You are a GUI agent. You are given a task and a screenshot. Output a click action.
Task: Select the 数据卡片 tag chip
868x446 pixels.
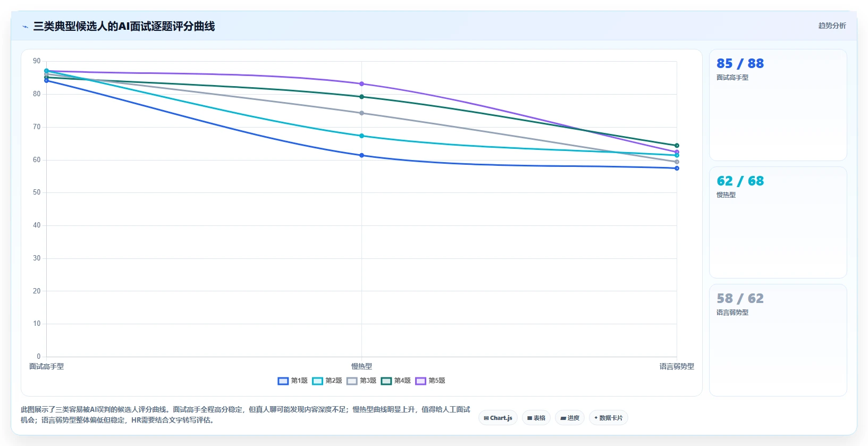click(x=609, y=418)
